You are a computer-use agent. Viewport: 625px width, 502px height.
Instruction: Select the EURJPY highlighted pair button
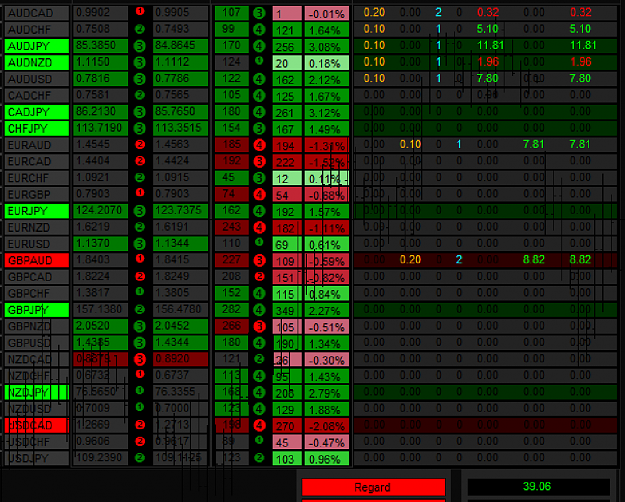tap(37, 211)
